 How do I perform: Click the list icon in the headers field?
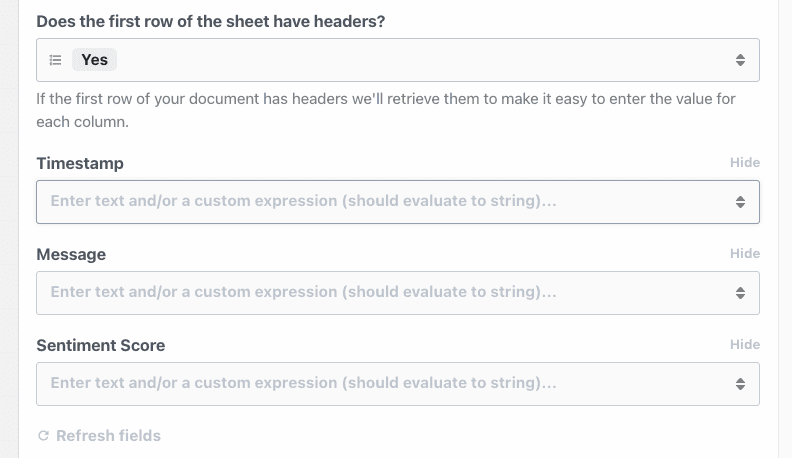(56, 60)
